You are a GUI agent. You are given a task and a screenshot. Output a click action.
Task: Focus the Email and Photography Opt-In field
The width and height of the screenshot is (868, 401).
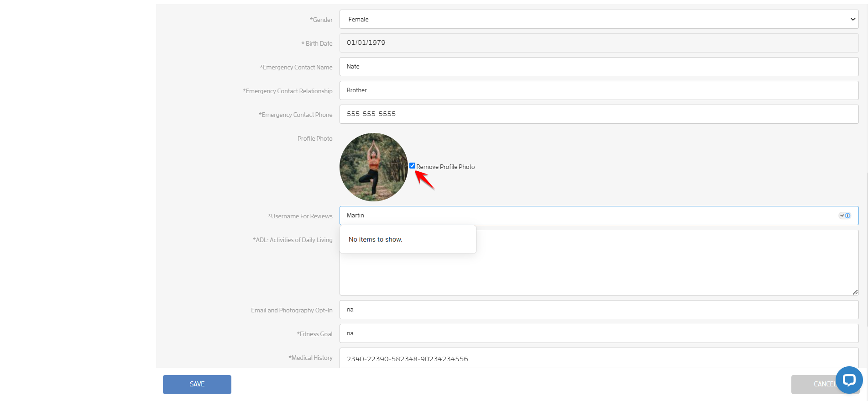599,310
